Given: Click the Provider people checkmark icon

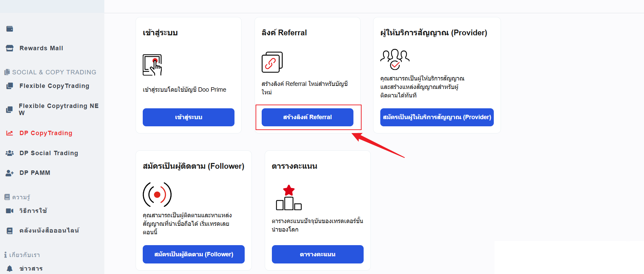Looking at the screenshot, I should [395, 59].
